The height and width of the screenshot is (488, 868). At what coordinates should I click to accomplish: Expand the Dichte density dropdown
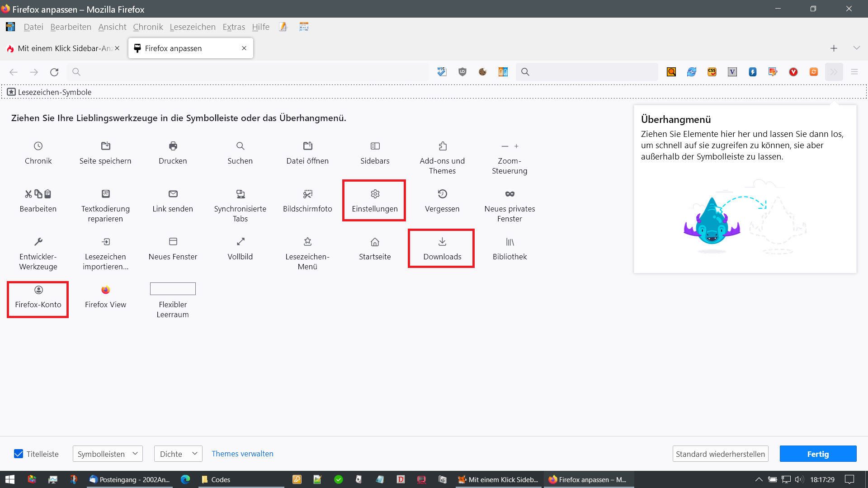click(178, 454)
